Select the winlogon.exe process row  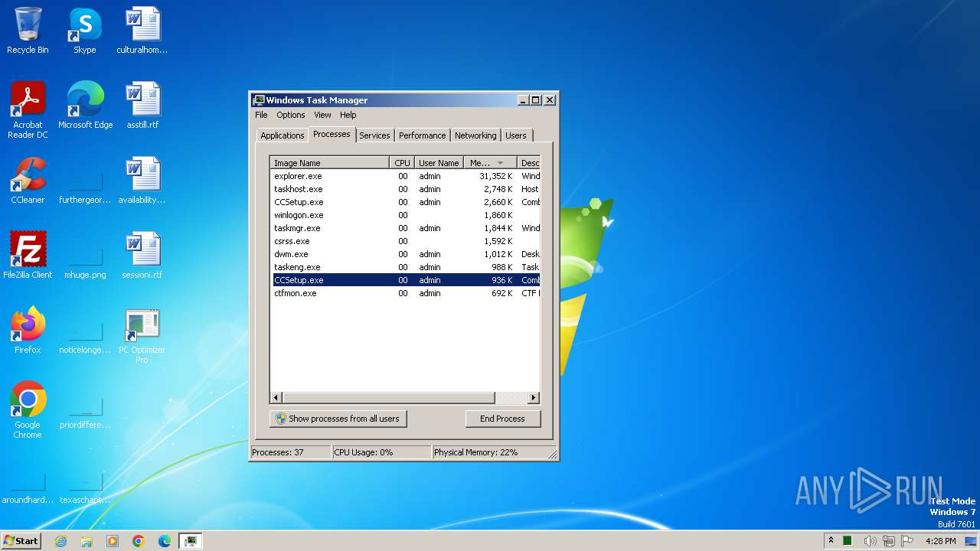point(406,215)
